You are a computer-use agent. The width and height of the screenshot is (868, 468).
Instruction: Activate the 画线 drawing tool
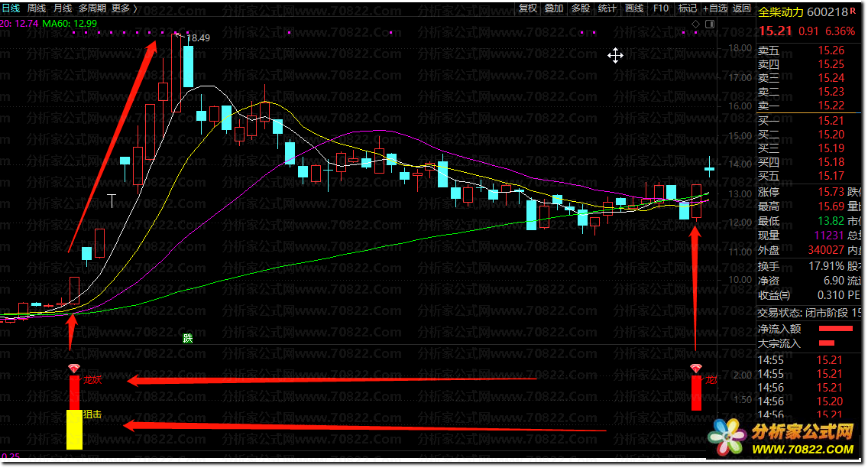[634, 8]
